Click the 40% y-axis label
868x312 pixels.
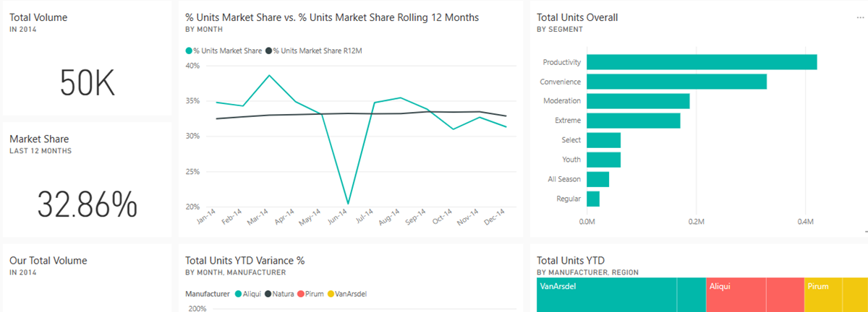point(192,66)
